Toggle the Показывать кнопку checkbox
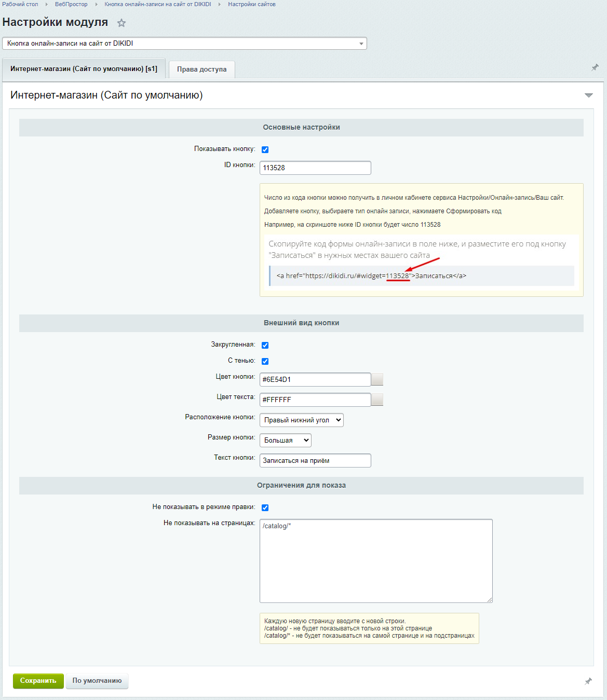Screen dimensions: 607x700 point(265,149)
